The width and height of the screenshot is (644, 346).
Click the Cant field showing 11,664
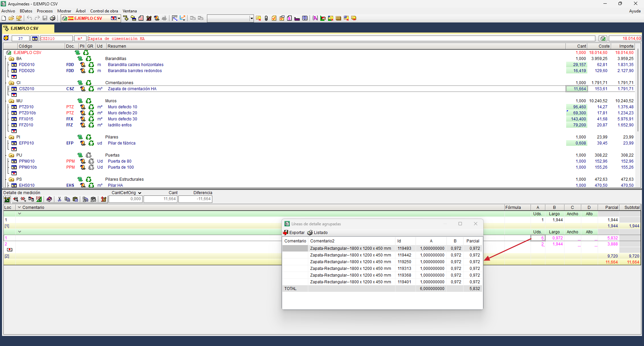coord(160,199)
